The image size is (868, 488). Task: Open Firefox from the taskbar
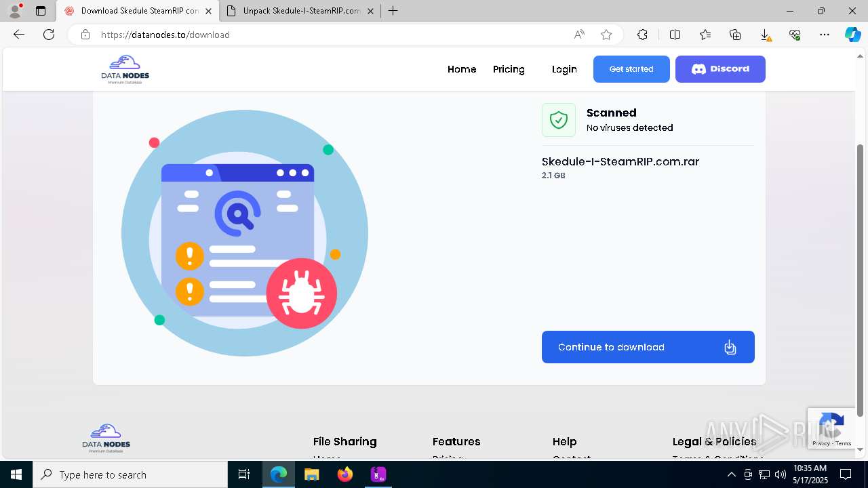345,474
